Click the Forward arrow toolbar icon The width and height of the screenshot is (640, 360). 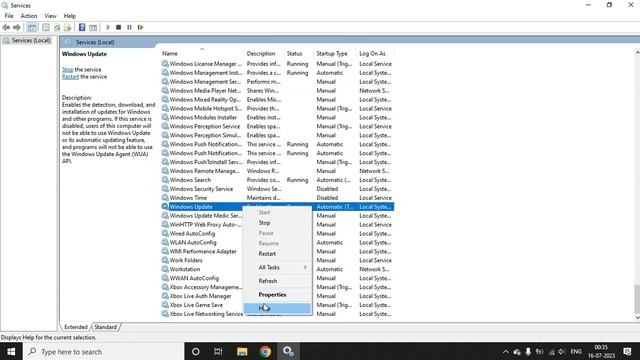17,27
